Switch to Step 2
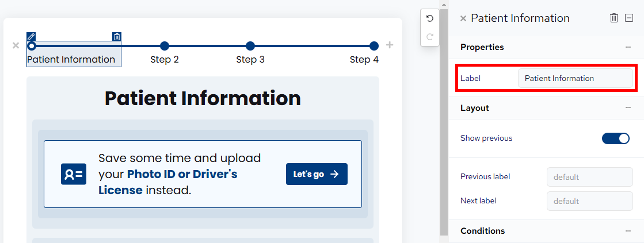This screenshot has height=243, width=644. [x=165, y=60]
